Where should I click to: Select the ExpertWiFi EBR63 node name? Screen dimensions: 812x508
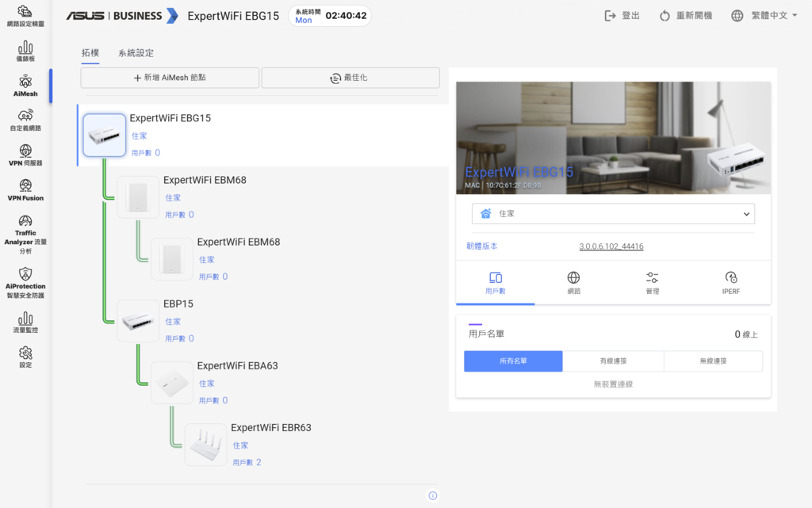[x=271, y=428]
